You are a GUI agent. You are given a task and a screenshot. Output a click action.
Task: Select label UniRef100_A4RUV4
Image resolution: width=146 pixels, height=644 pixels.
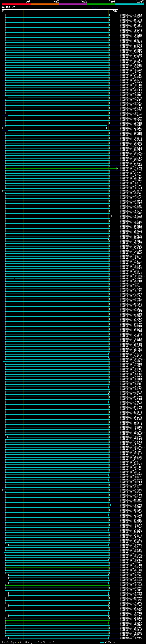pos(131,168)
